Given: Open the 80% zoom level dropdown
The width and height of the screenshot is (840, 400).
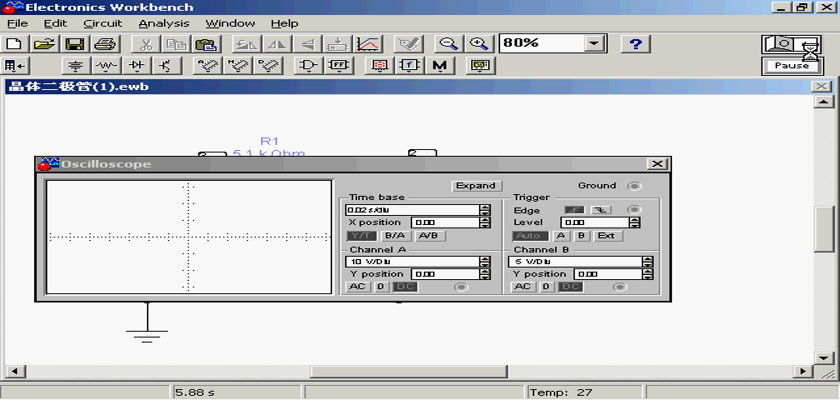Looking at the screenshot, I should (596, 44).
